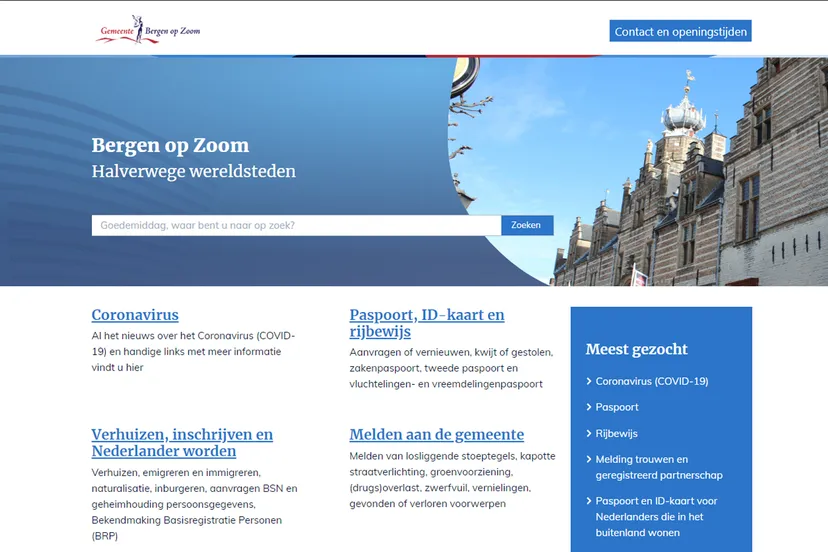
Task: Open Melding trouwen en geregistreerd partnerschap
Action: point(659,467)
